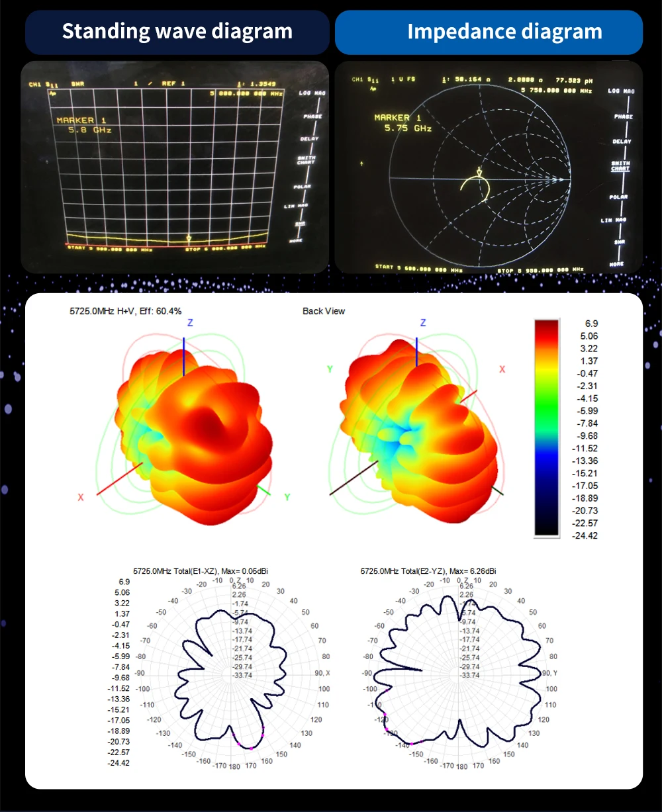
Task: Click the marker triangle on the SWR trace
Action: [x=189, y=239]
